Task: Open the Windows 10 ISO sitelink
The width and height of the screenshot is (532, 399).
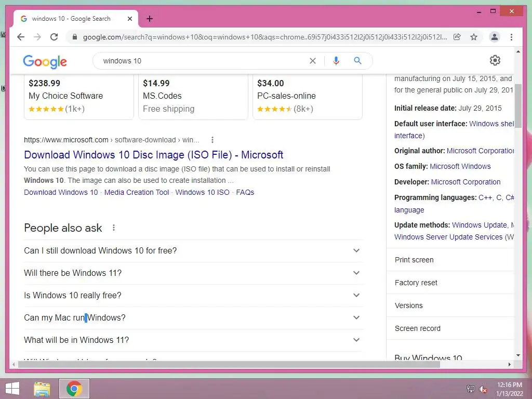Action: [202, 192]
